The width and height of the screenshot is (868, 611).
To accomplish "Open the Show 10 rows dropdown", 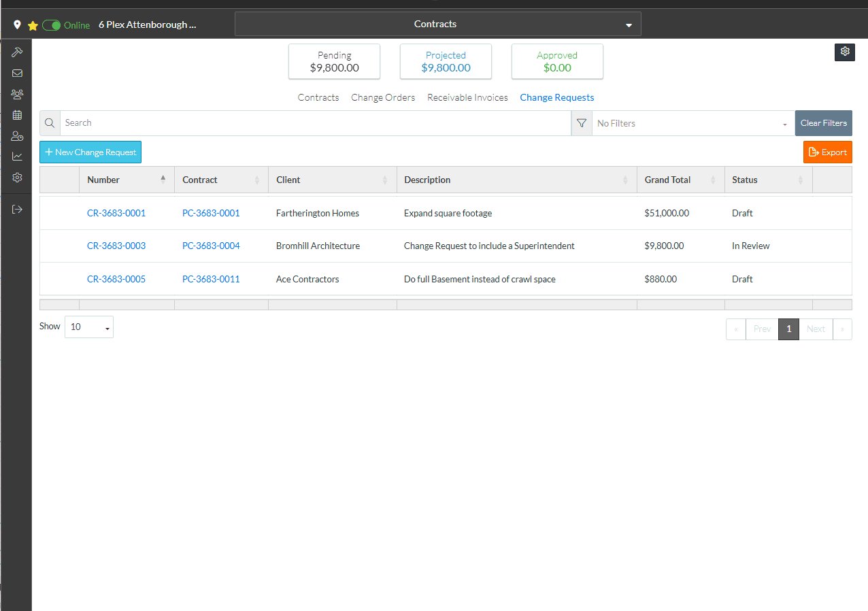I will (89, 327).
